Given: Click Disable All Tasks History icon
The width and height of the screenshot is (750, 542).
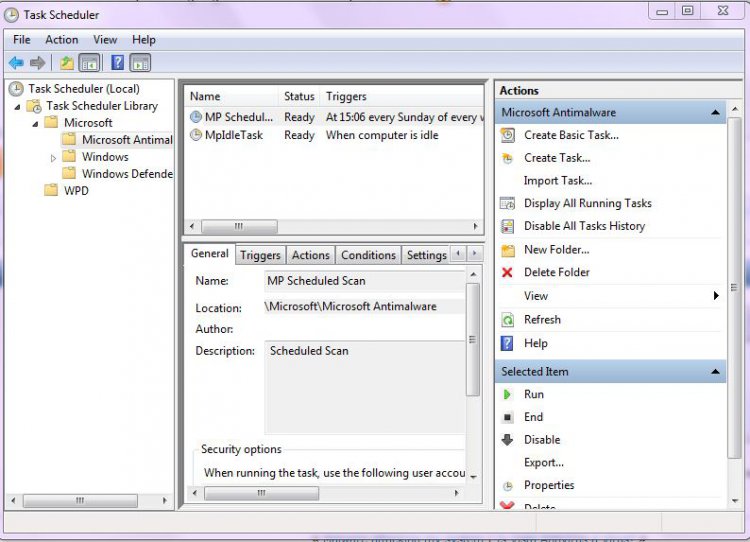Looking at the screenshot, I should [x=507, y=226].
